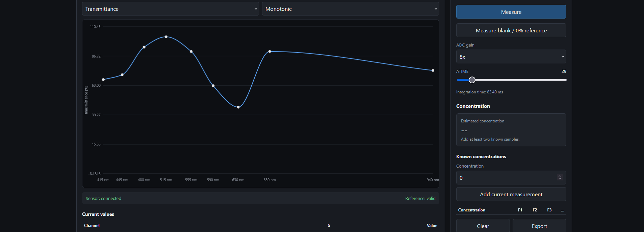Select the chart data point at 515 nm
Viewport: 644px width, 232px height.
[x=166, y=37]
